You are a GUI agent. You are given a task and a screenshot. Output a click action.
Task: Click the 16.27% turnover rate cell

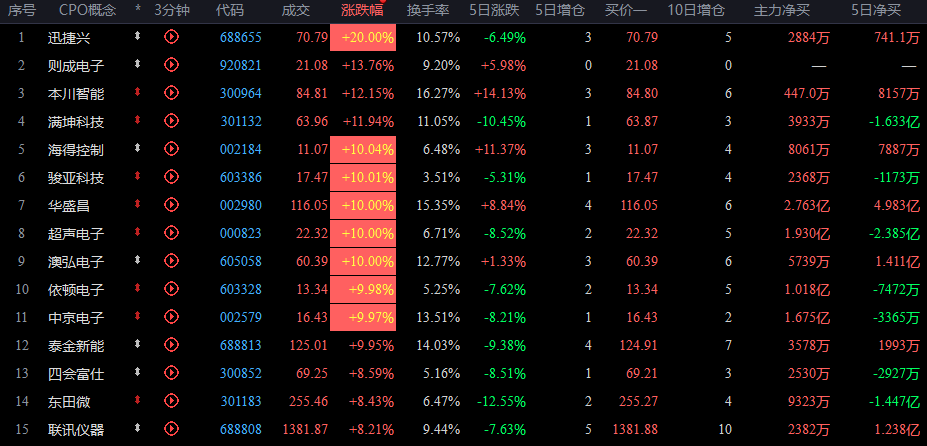point(437,93)
